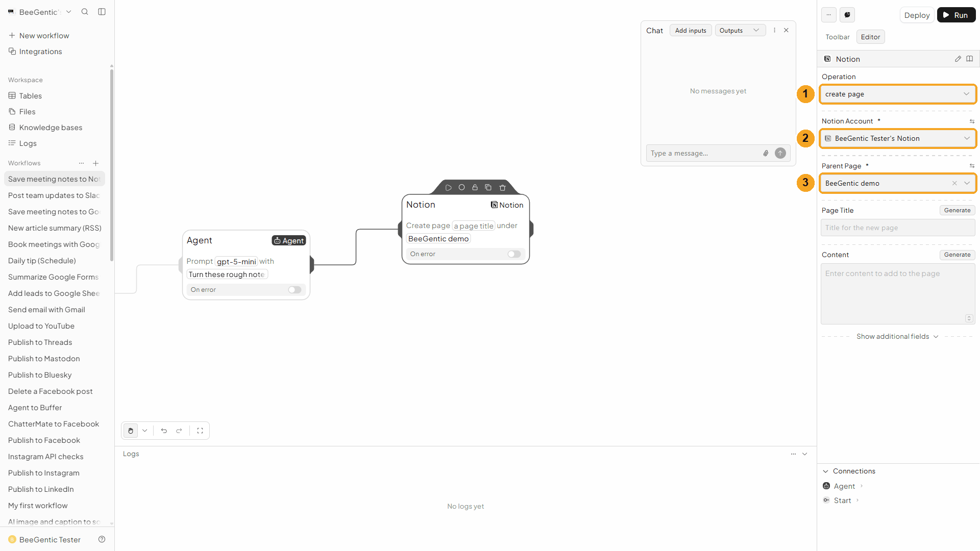Switch to the Editor tab
Image resolution: width=980 pixels, height=551 pixels.
pos(870,37)
